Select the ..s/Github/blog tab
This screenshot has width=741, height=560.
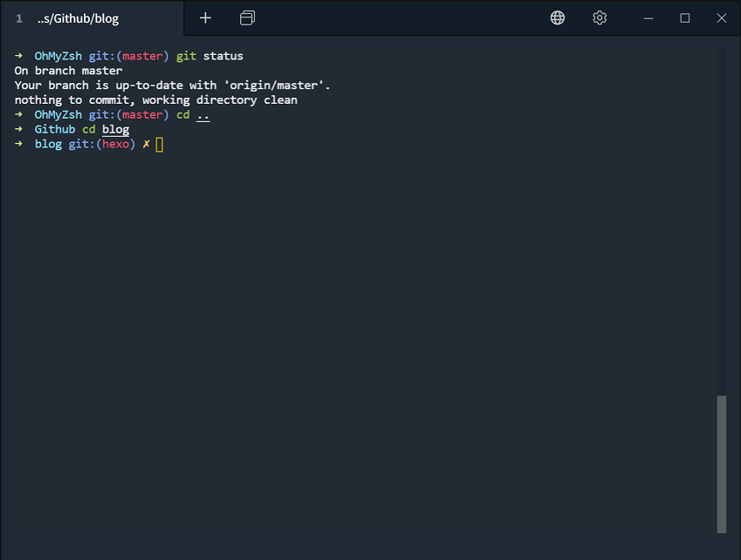(x=92, y=18)
